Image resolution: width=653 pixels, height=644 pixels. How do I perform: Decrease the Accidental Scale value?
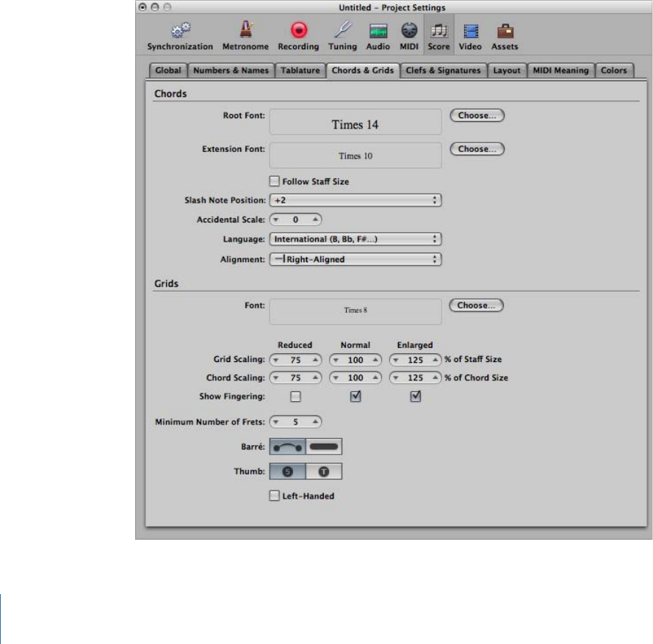pos(275,220)
